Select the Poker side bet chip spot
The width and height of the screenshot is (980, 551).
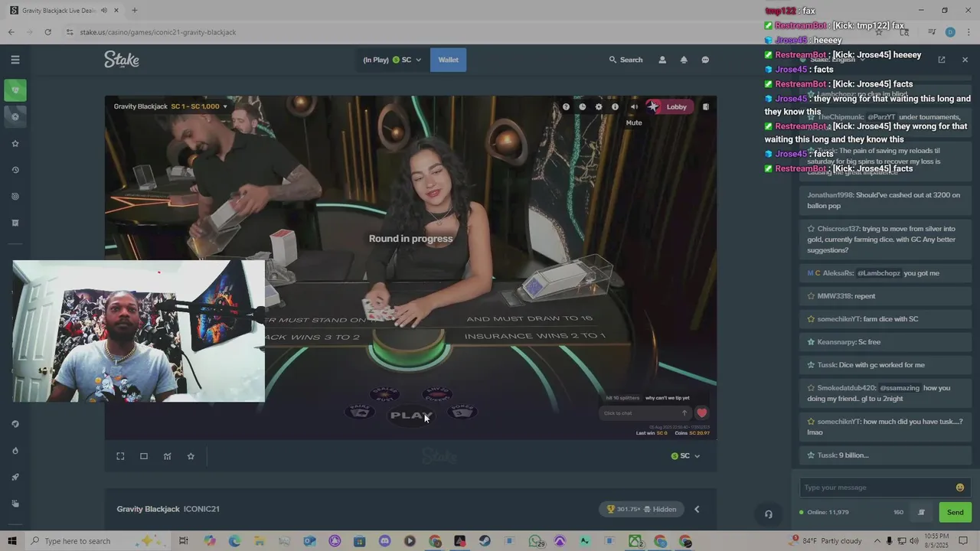click(x=462, y=412)
